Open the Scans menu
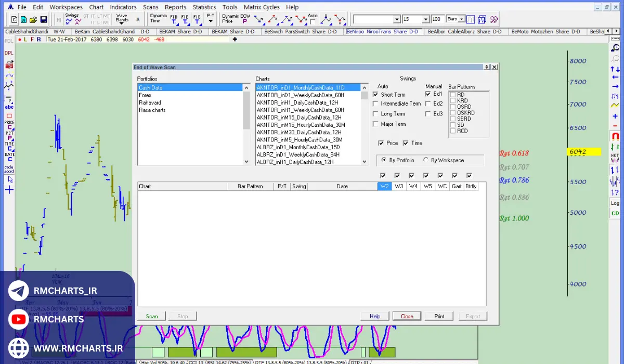 click(x=151, y=7)
